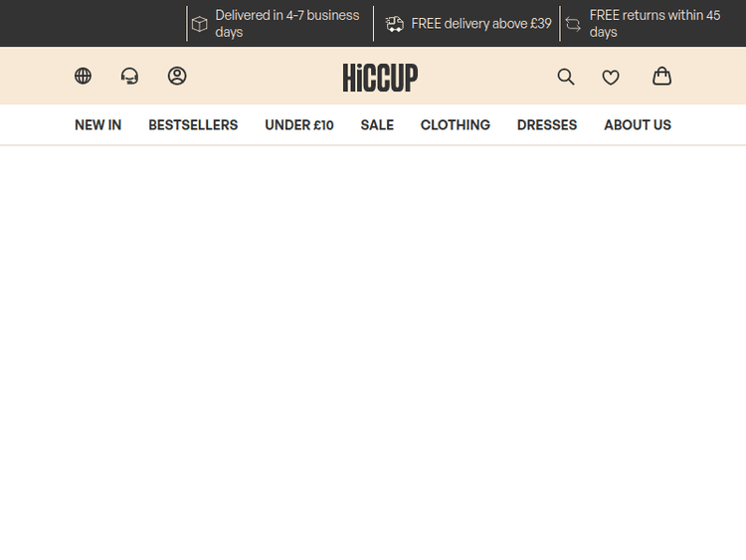
Task: Click "FREE returns within 45 days" notice
Action: point(654,24)
